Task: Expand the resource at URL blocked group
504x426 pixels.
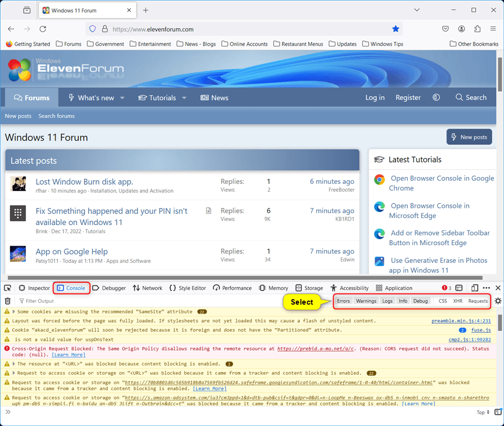Action: 14,364
